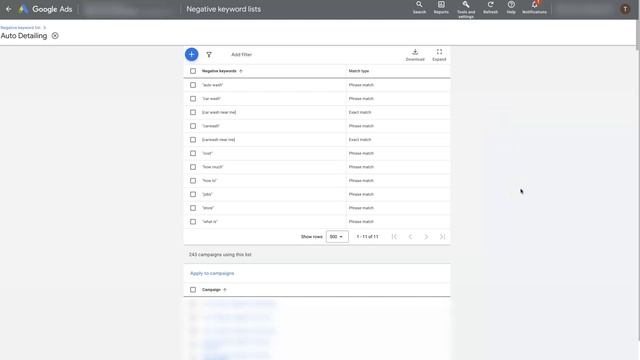Close the Auto Detailing list view
640x360 pixels.
pyautogui.click(x=55, y=36)
